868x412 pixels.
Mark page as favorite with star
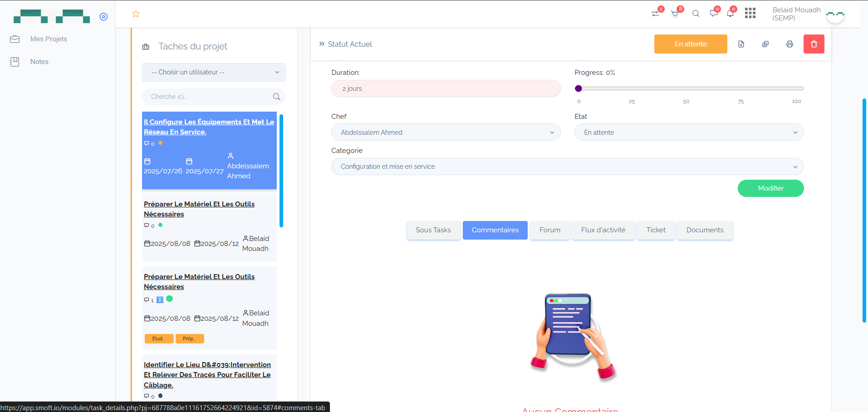[136, 14]
